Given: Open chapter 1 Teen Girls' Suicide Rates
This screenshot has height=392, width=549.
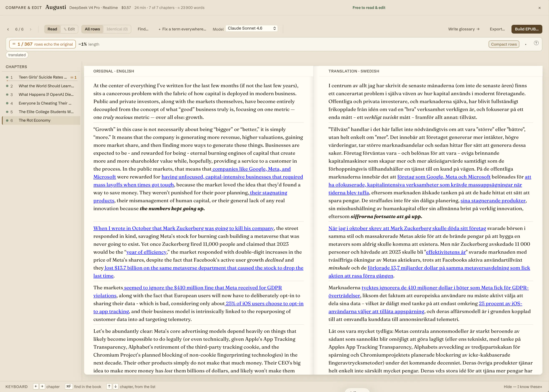Looking at the screenshot, I should 41,77.
